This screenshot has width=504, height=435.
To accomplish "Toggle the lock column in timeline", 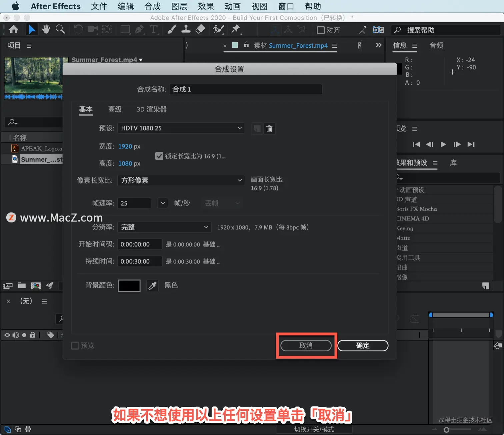I will [33, 335].
